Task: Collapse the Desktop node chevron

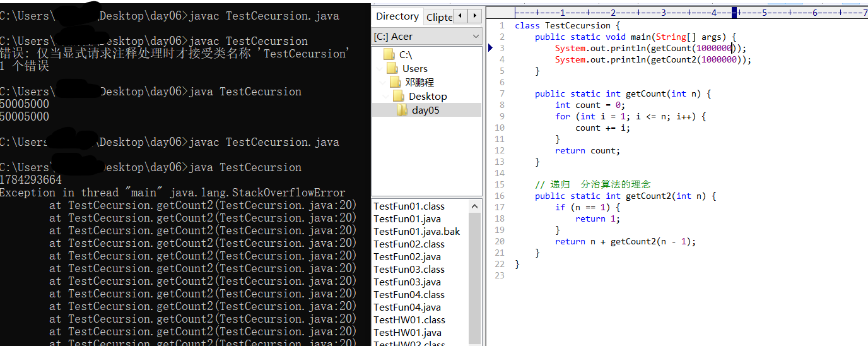Action: [x=385, y=97]
